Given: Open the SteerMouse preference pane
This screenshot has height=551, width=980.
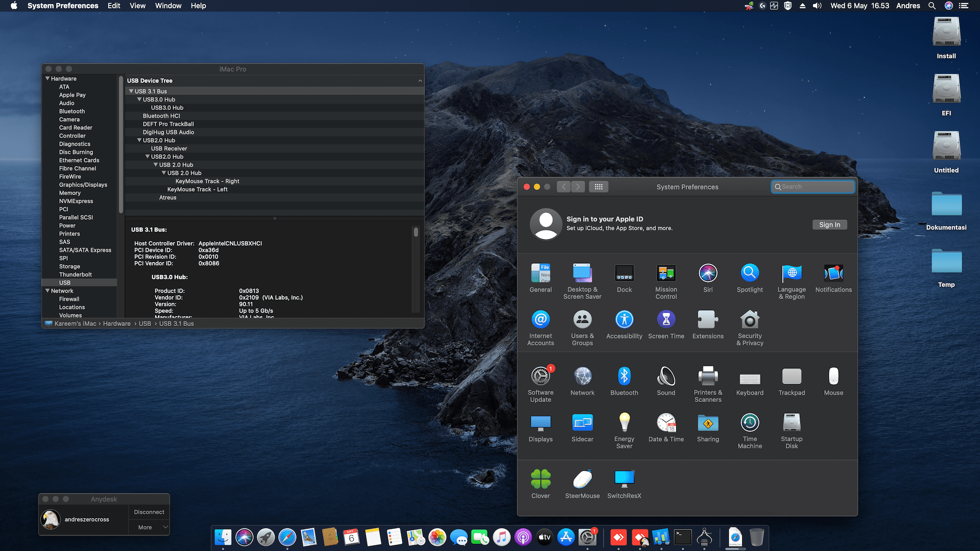Looking at the screenshot, I should tap(582, 484).
